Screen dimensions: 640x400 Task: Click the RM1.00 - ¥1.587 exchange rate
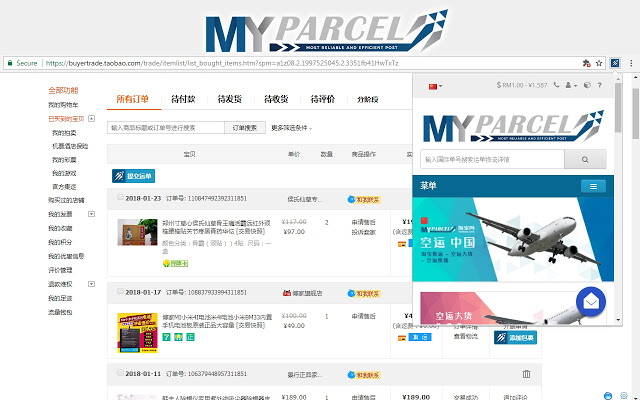point(522,85)
